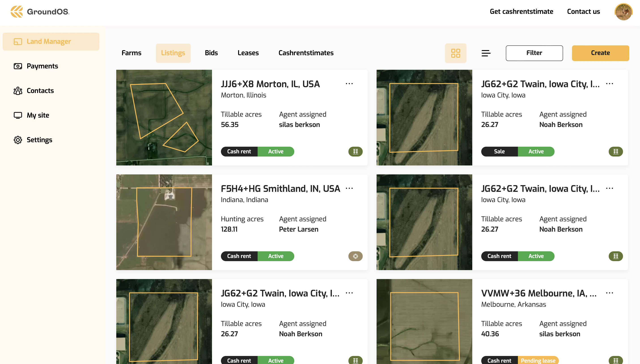The width and height of the screenshot is (640, 364).
Task: Switch to the Leases tab
Action: pyautogui.click(x=248, y=53)
